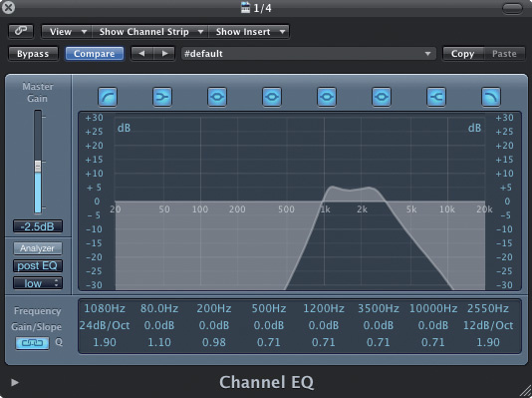
Task: Open the View menu
Action: tap(67, 32)
